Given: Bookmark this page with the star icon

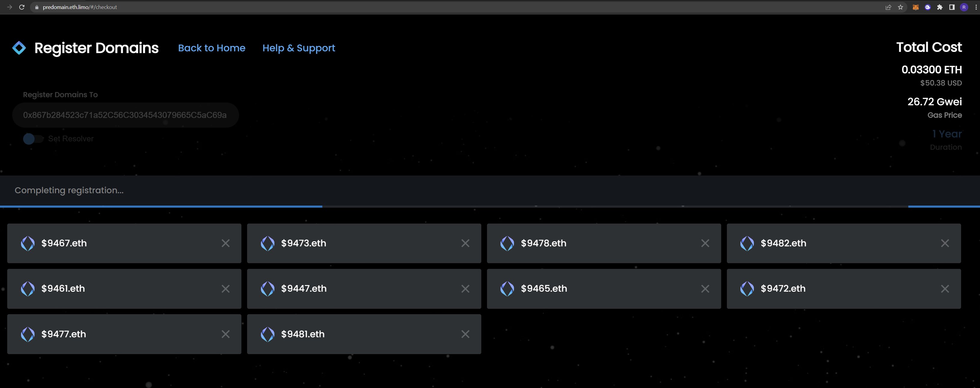Looking at the screenshot, I should pyautogui.click(x=900, y=7).
